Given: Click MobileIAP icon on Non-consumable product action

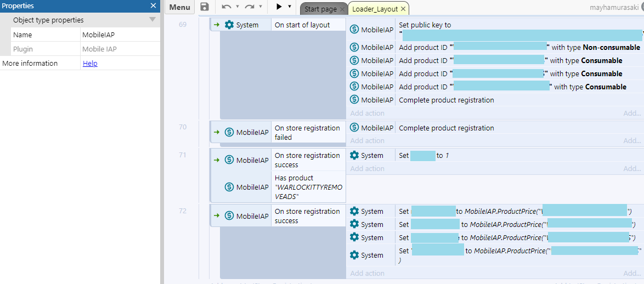Looking at the screenshot, I should pyautogui.click(x=354, y=47).
